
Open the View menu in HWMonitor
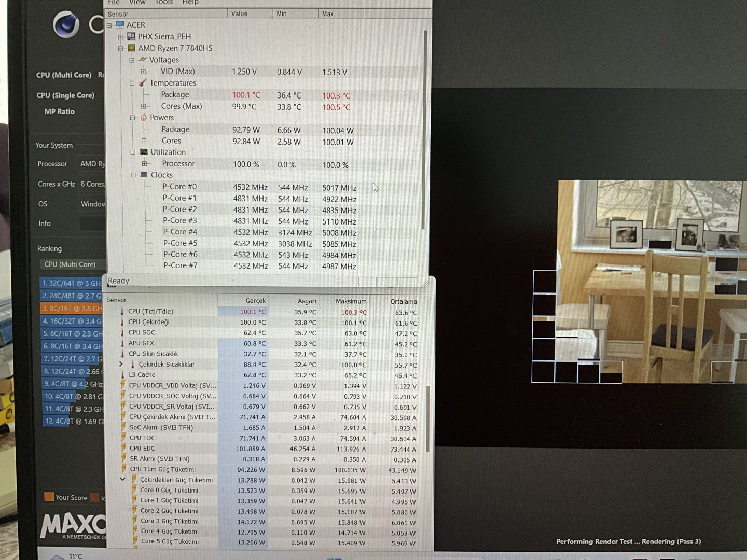click(137, 3)
